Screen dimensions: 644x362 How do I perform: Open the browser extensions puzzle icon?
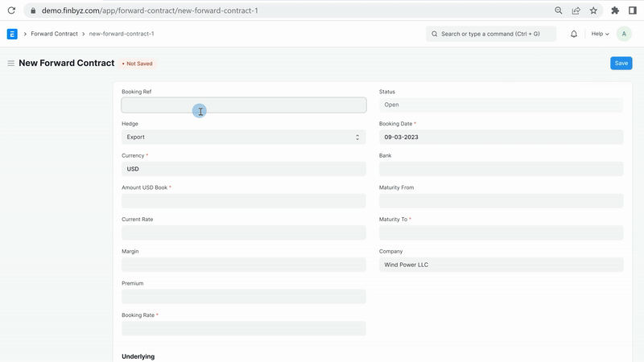point(615,11)
